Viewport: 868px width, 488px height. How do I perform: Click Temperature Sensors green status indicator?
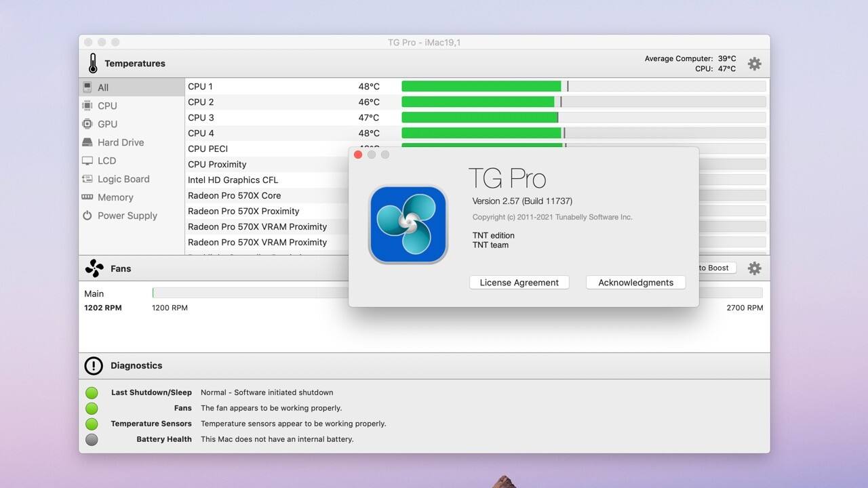(92, 424)
